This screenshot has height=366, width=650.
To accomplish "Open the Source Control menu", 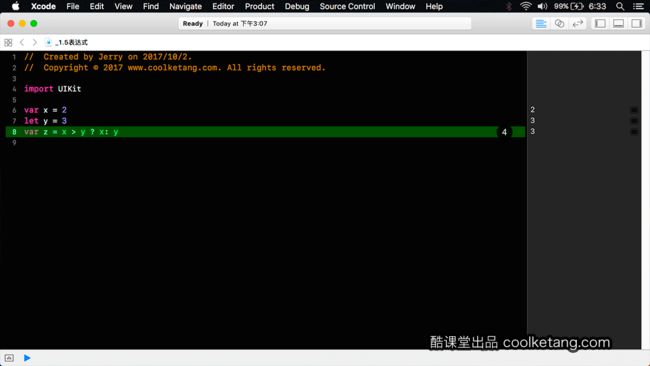I will coord(347,6).
